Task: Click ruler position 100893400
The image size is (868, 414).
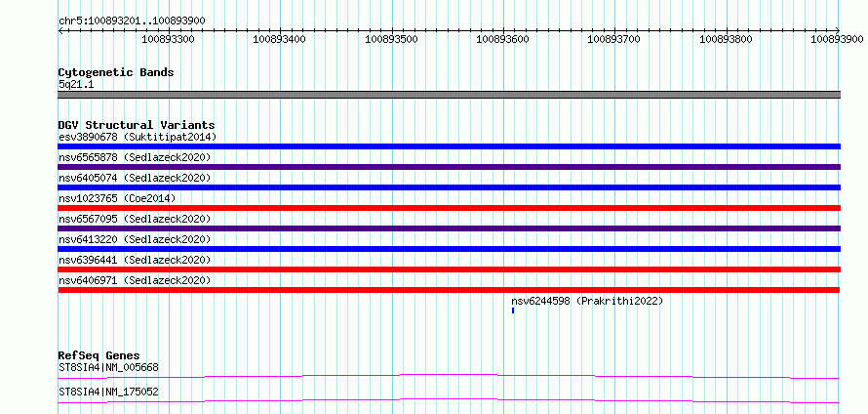Action: [x=280, y=39]
